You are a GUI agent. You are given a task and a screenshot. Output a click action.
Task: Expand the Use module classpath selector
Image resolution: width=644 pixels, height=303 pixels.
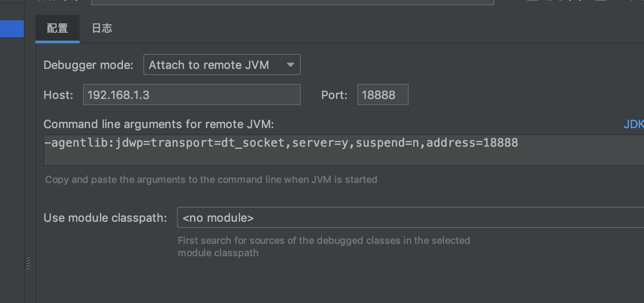pos(410,218)
